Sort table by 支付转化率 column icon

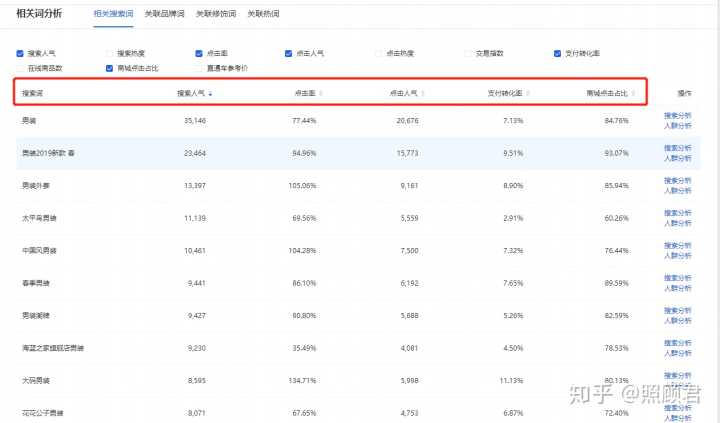(527, 94)
